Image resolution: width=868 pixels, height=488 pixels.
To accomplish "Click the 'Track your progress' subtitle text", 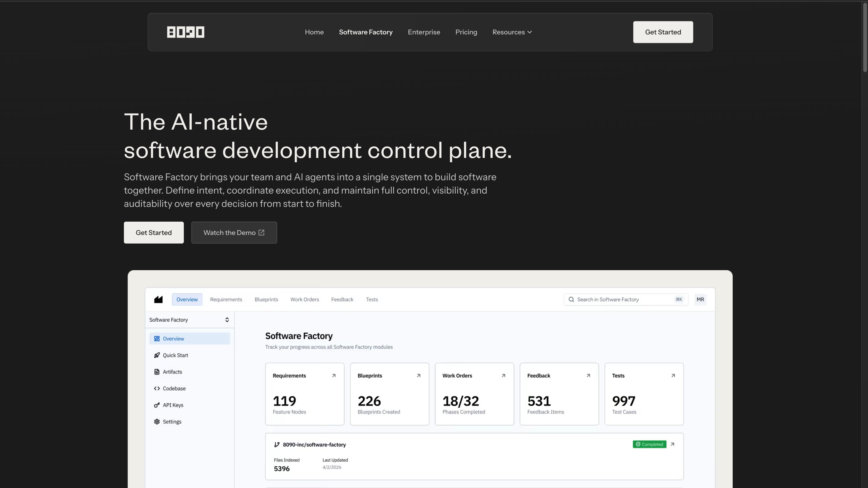I will [329, 347].
